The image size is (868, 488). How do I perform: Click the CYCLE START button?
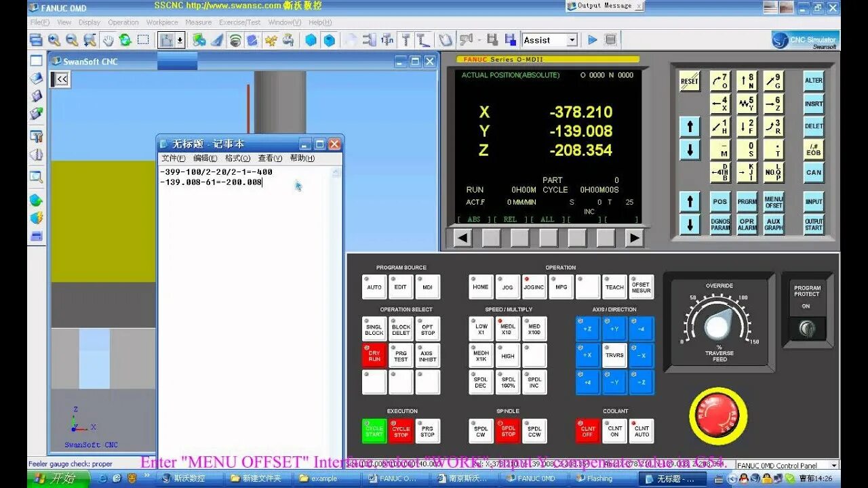coord(374,431)
